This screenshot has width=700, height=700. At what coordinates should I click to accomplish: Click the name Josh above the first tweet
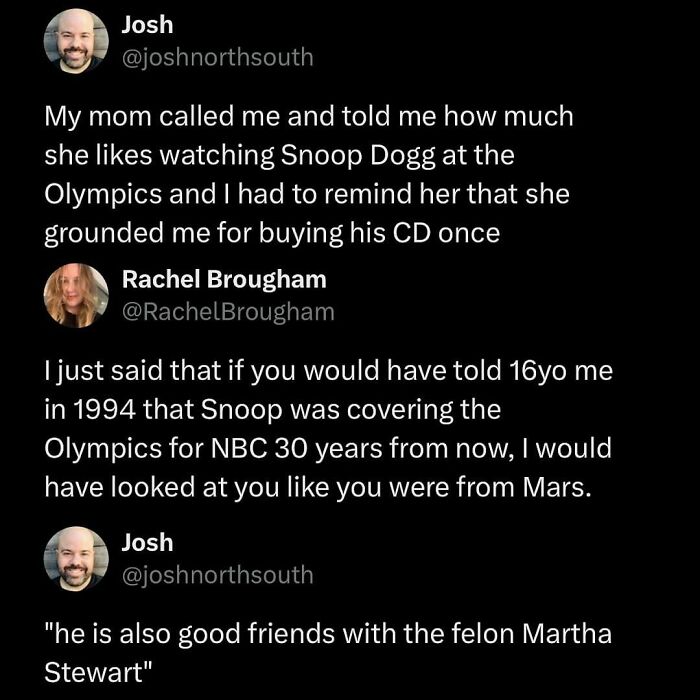(x=146, y=26)
